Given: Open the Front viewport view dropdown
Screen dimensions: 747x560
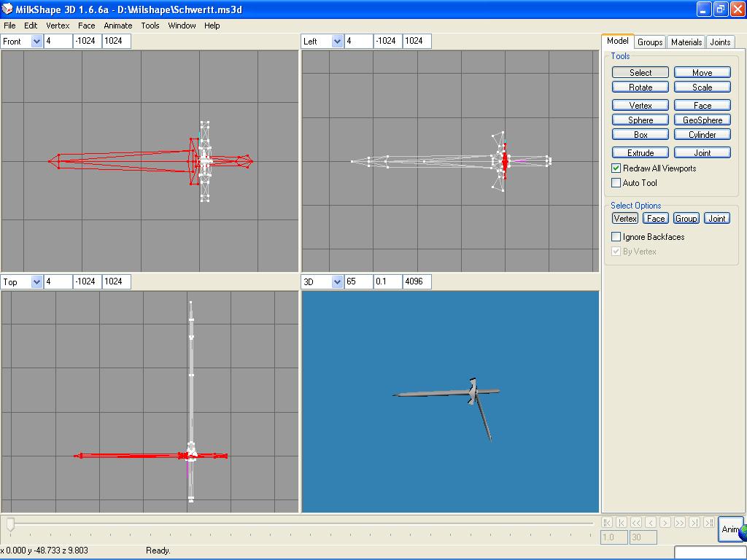Looking at the screenshot, I should 37,42.
